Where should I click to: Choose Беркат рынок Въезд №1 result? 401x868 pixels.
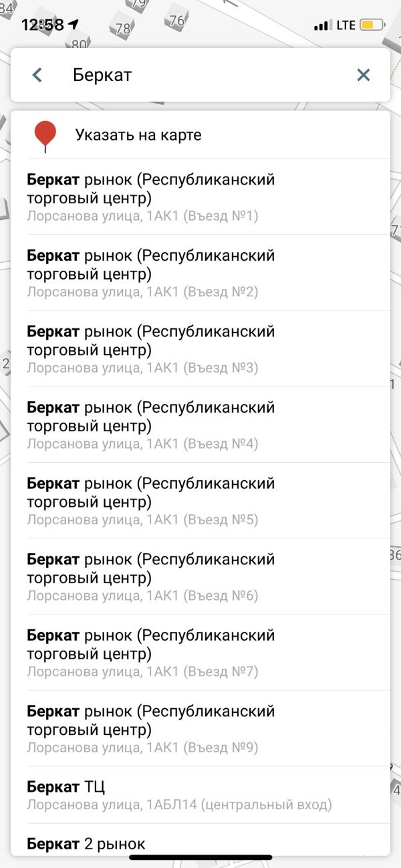click(200, 197)
